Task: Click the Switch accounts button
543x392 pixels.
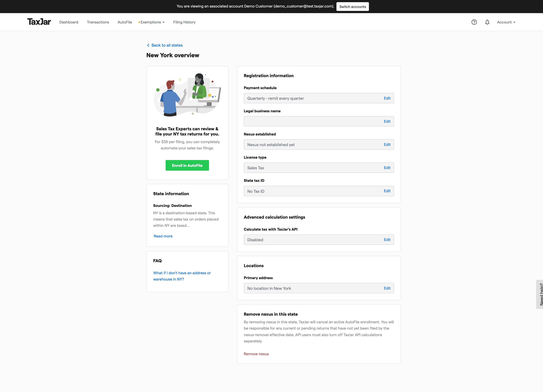Action: point(352,6)
